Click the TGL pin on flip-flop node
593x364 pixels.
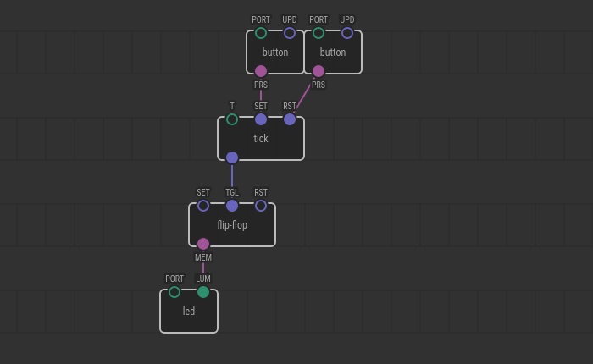click(x=232, y=206)
